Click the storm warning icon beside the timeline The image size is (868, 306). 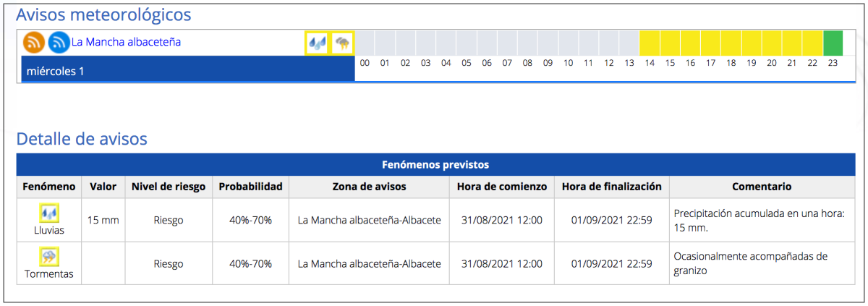tap(342, 43)
